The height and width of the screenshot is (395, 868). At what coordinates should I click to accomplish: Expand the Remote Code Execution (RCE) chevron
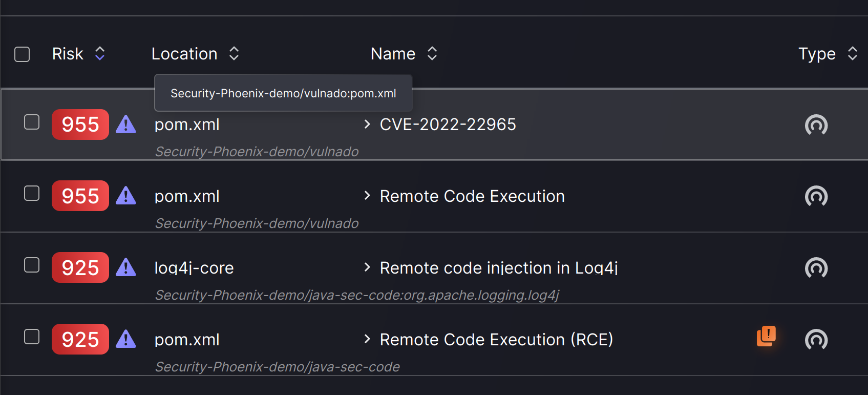[367, 339]
